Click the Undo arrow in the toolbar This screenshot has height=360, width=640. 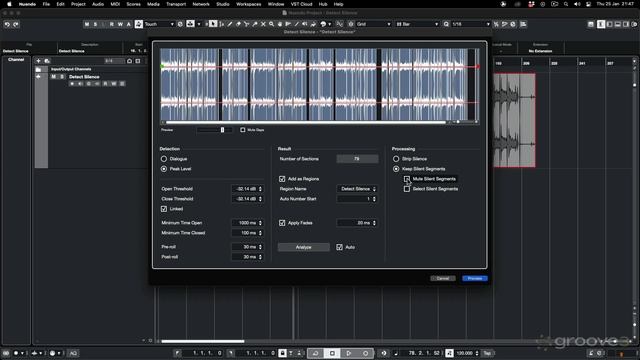click(7, 24)
